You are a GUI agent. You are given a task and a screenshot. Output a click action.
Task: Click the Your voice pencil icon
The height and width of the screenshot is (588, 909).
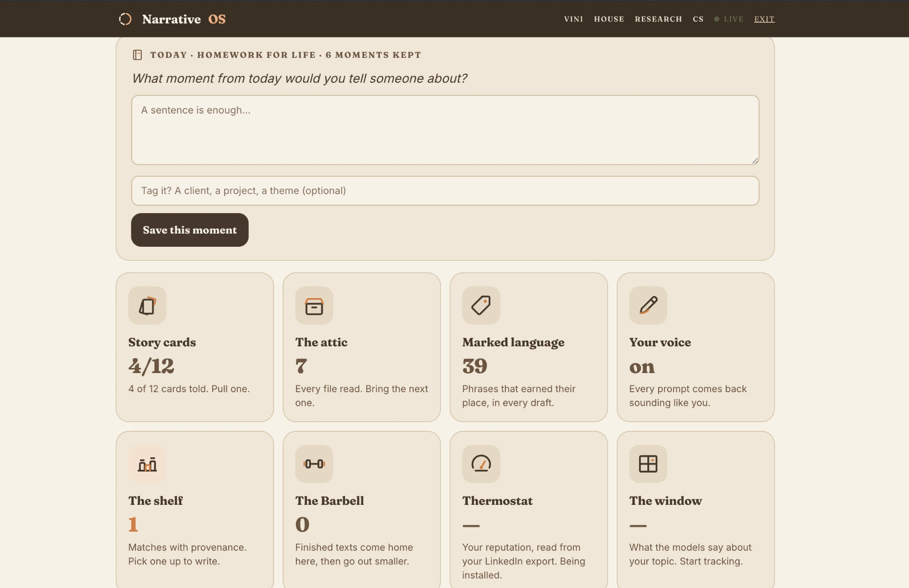pos(648,305)
